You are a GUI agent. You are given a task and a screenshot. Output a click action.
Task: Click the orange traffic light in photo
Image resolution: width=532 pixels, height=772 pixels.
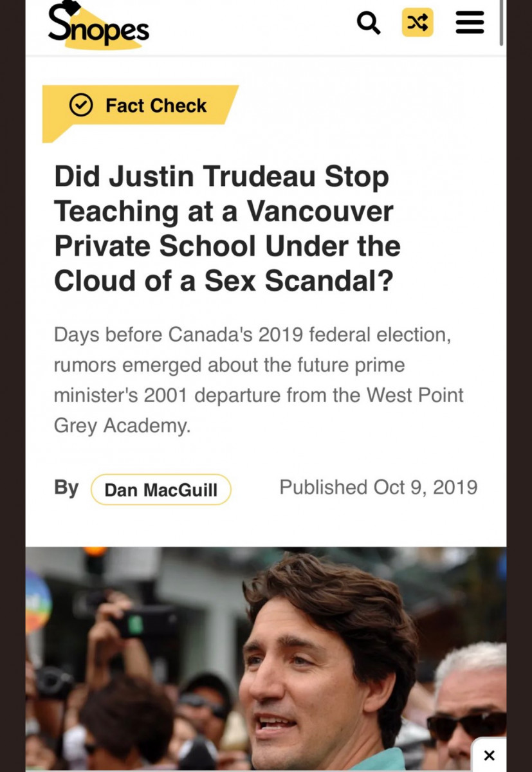(x=95, y=552)
